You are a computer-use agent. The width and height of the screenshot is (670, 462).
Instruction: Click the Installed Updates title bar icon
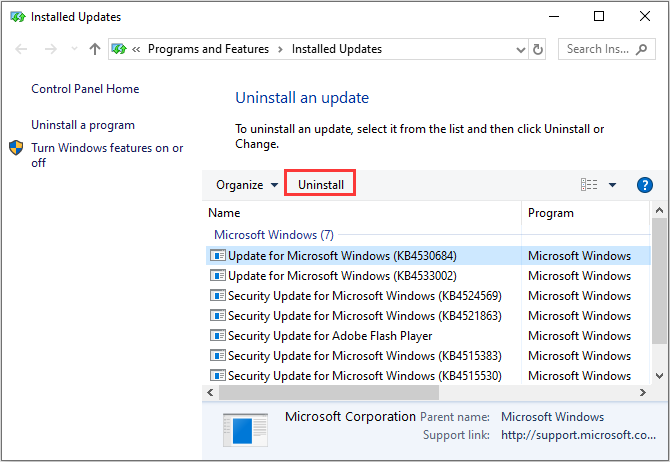[x=18, y=17]
